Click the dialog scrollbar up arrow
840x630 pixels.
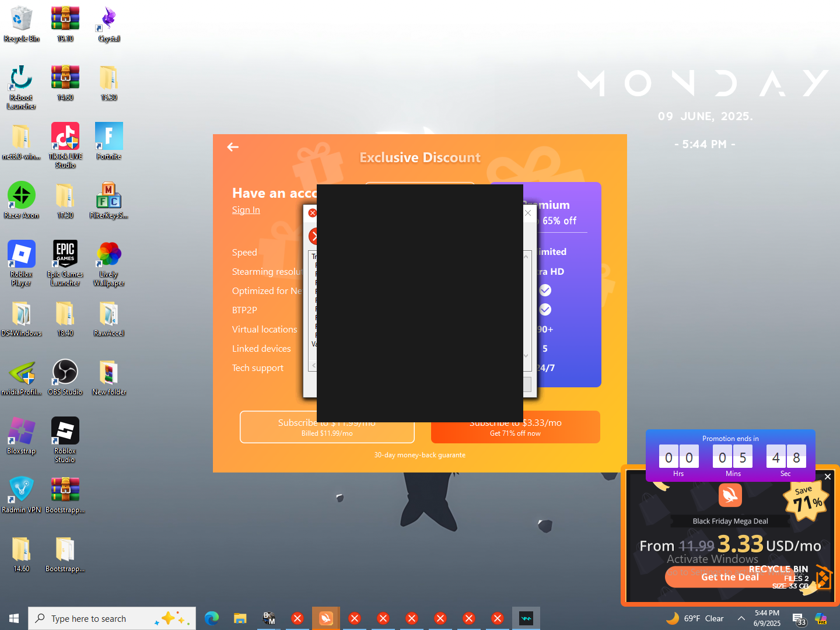coord(526,257)
